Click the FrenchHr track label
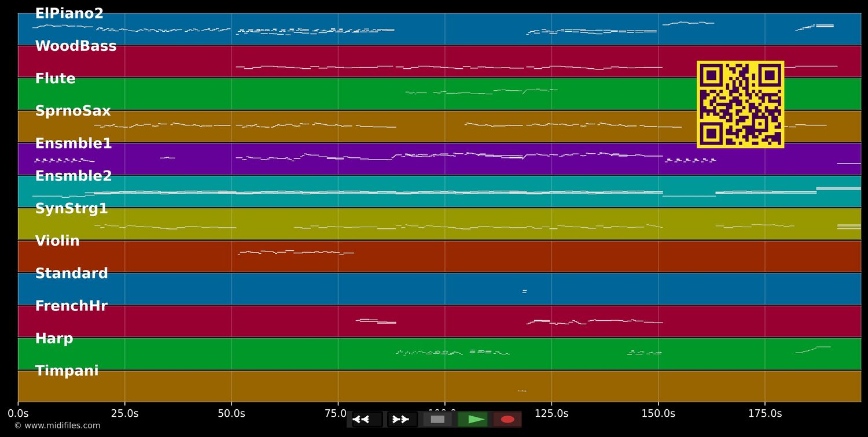 tap(71, 306)
